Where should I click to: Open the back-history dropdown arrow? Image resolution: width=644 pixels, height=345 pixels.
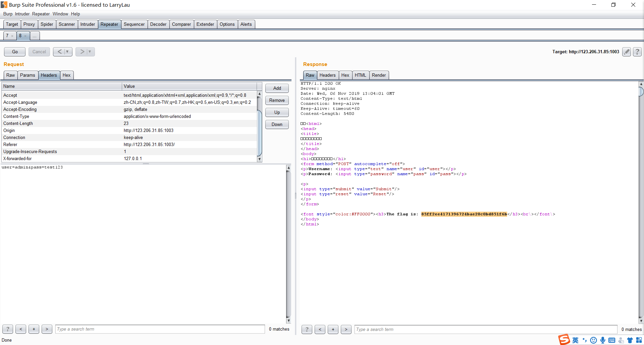coord(68,52)
